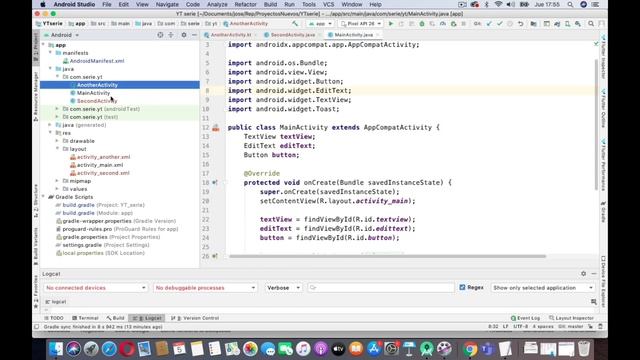Select MainActivity in the project tree
640x360 pixels.
(93, 93)
